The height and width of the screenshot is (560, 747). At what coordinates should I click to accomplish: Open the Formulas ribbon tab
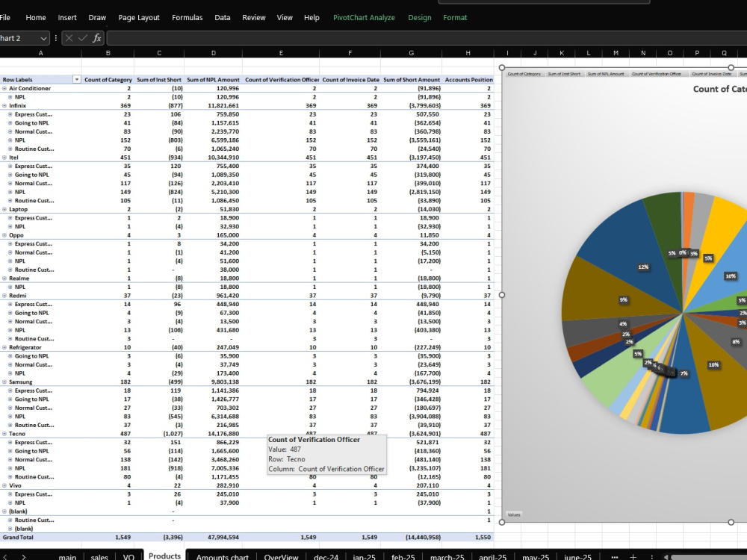pyautogui.click(x=187, y=18)
